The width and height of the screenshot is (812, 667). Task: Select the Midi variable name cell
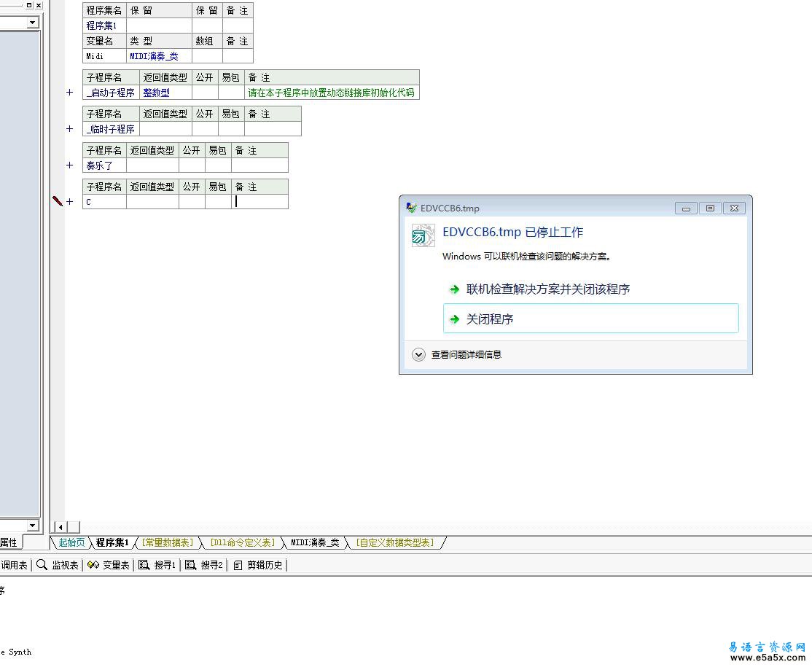(x=105, y=56)
